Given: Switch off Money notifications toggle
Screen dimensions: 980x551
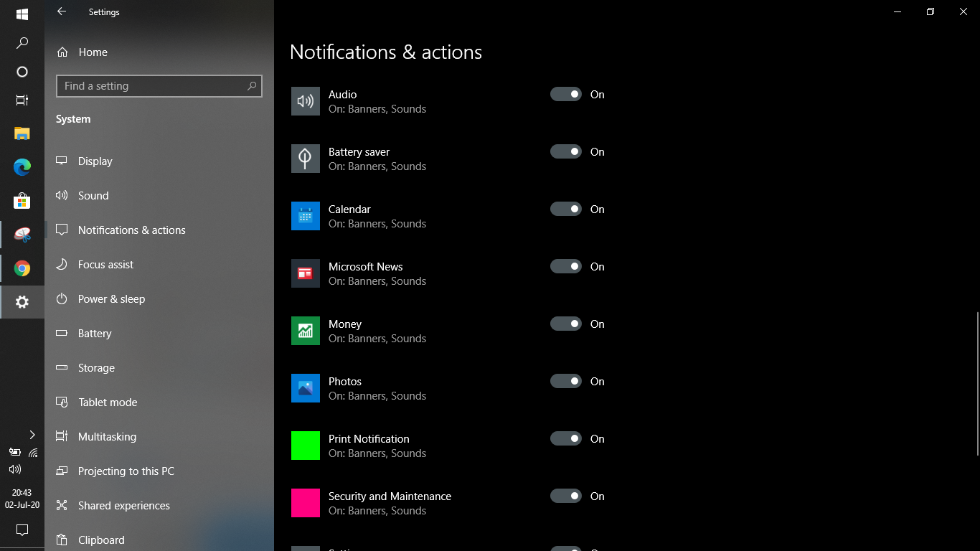Looking at the screenshot, I should coord(566,324).
